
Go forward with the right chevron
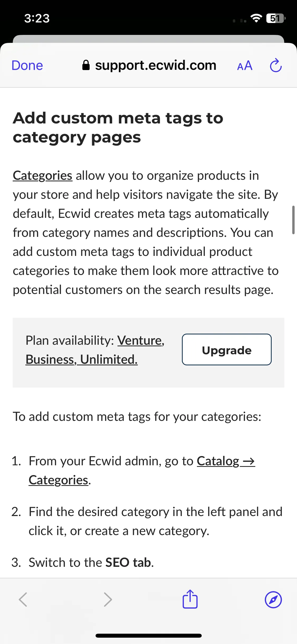click(x=108, y=600)
